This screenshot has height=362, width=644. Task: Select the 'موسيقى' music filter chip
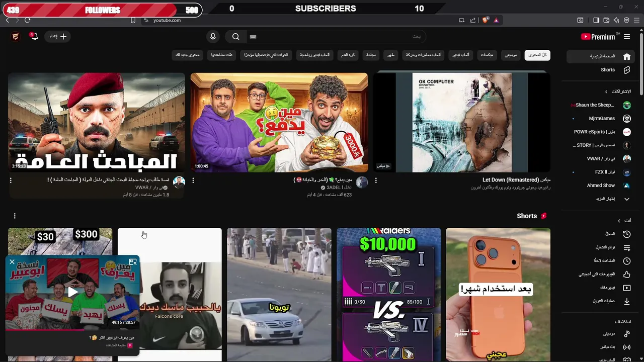pos(511,55)
